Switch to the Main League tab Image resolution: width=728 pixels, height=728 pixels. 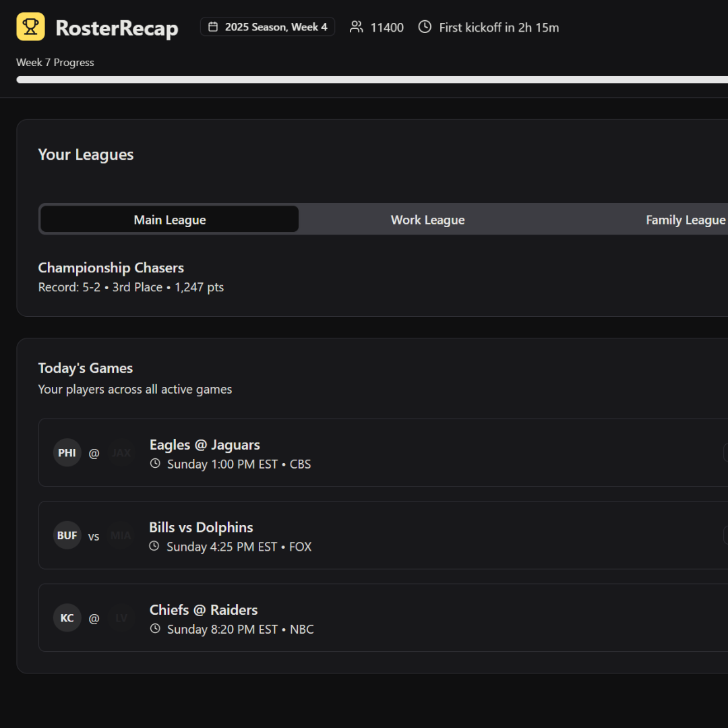169,220
